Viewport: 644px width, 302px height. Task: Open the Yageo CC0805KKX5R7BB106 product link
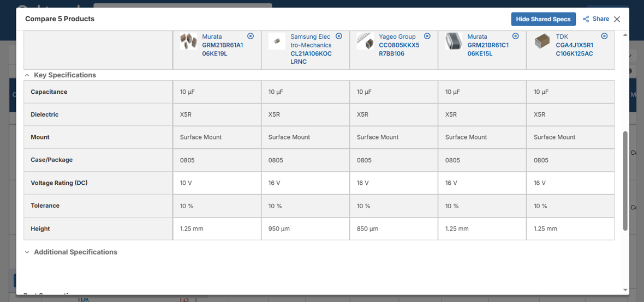tap(399, 45)
